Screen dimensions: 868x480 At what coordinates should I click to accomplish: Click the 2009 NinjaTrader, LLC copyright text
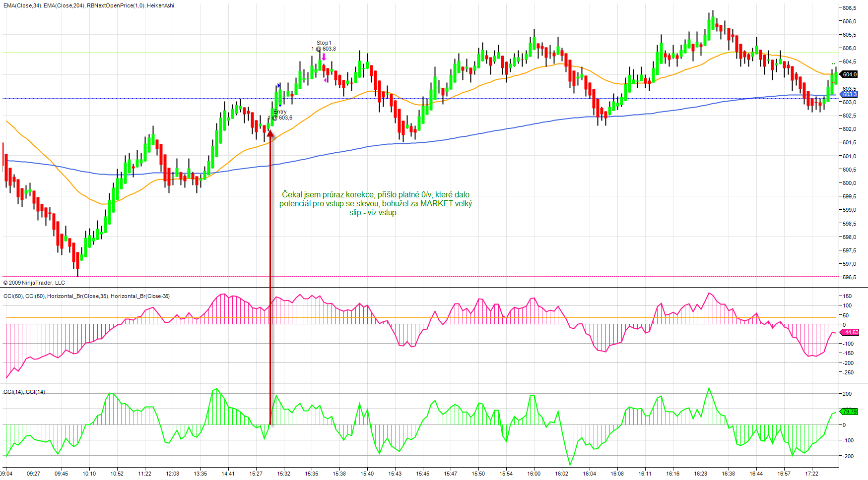[x=34, y=283]
